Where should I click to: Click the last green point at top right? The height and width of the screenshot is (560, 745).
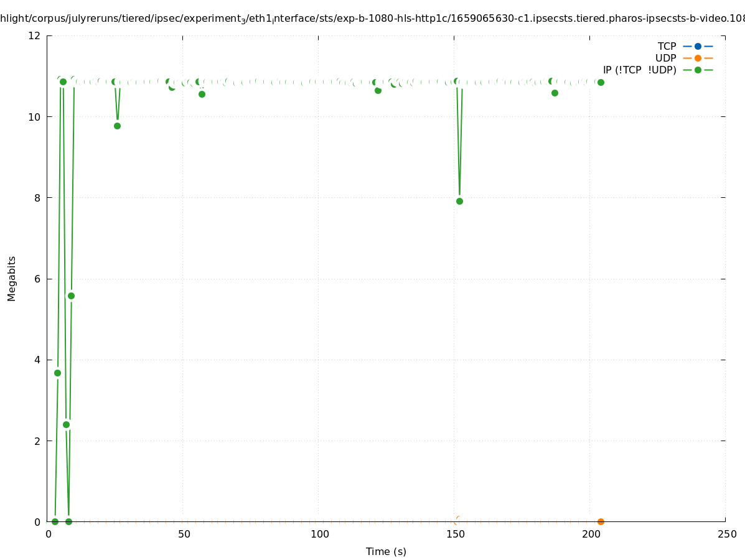click(601, 82)
